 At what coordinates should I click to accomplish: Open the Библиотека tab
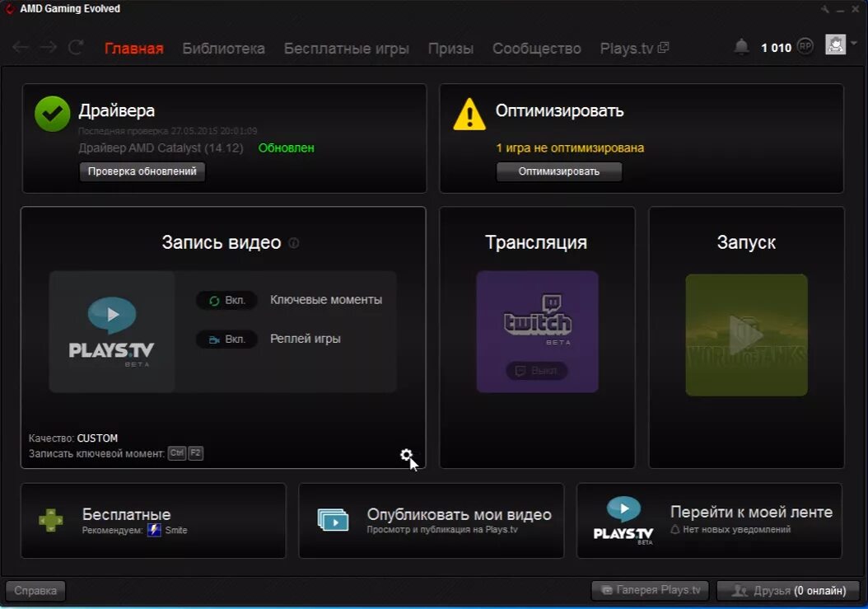(224, 49)
